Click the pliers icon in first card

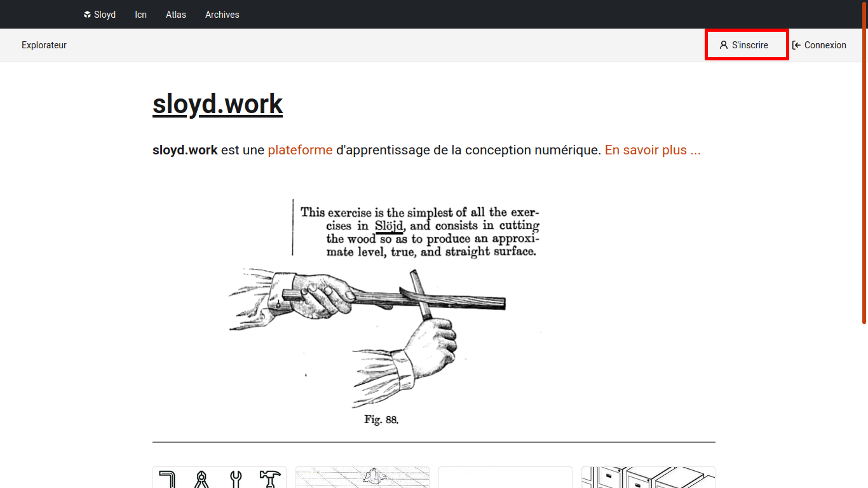coord(202,478)
